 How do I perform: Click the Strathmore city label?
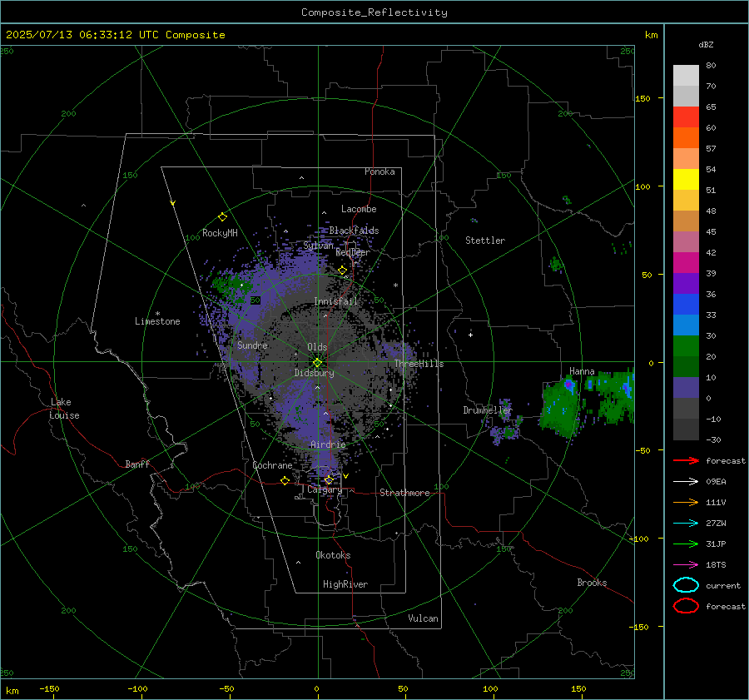click(404, 493)
